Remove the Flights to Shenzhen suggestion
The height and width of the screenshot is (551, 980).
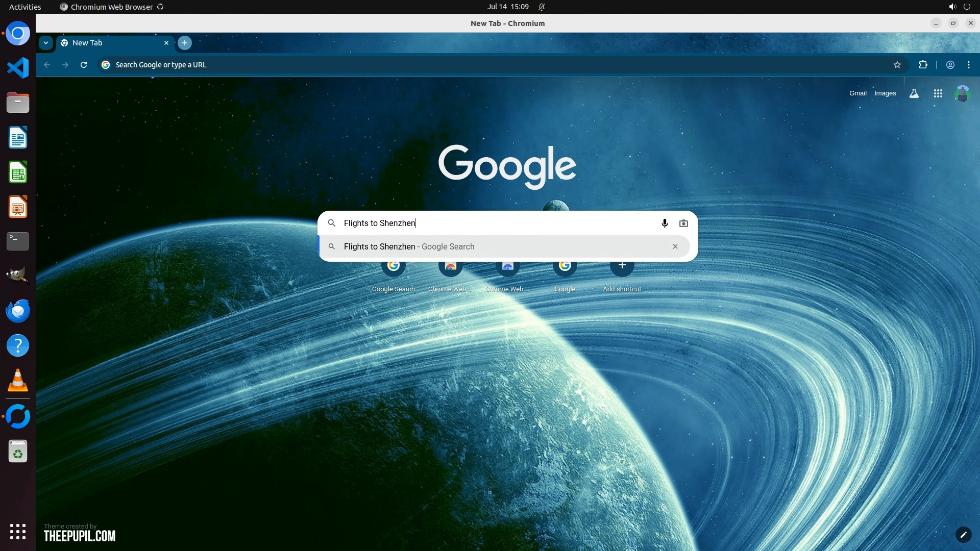point(675,246)
